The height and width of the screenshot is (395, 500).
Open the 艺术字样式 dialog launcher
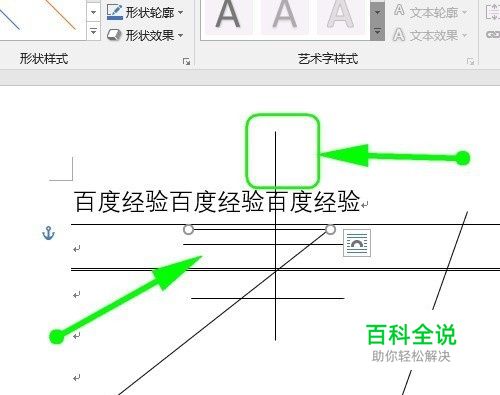(470, 61)
